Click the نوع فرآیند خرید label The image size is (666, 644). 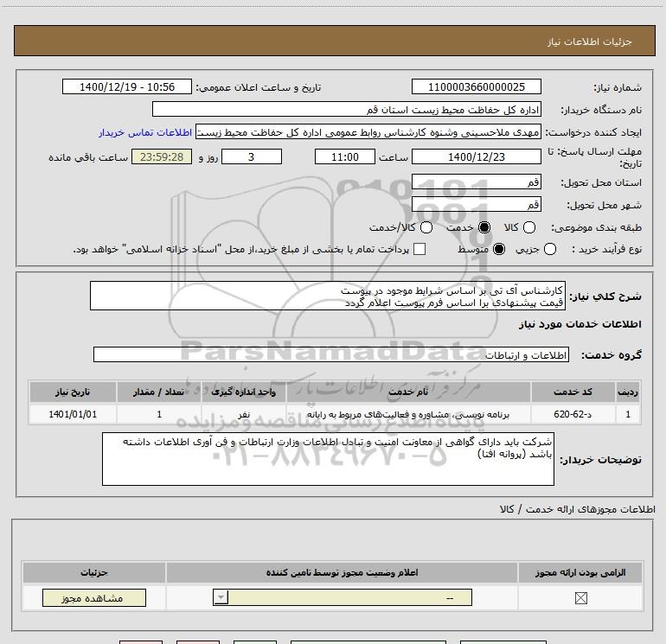[x=606, y=249]
